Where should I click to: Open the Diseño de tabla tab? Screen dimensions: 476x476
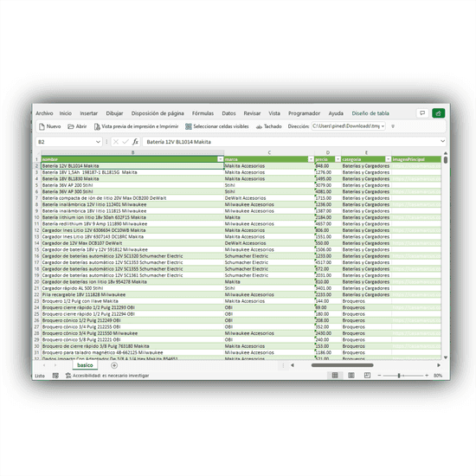tap(370, 113)
